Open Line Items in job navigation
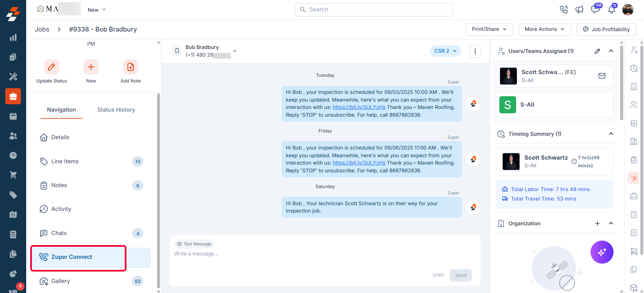644x293 pixels. (91, 162)
